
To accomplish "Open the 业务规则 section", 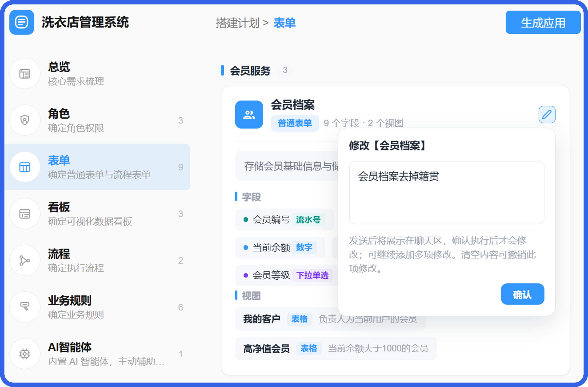I will tap(97, 307).
